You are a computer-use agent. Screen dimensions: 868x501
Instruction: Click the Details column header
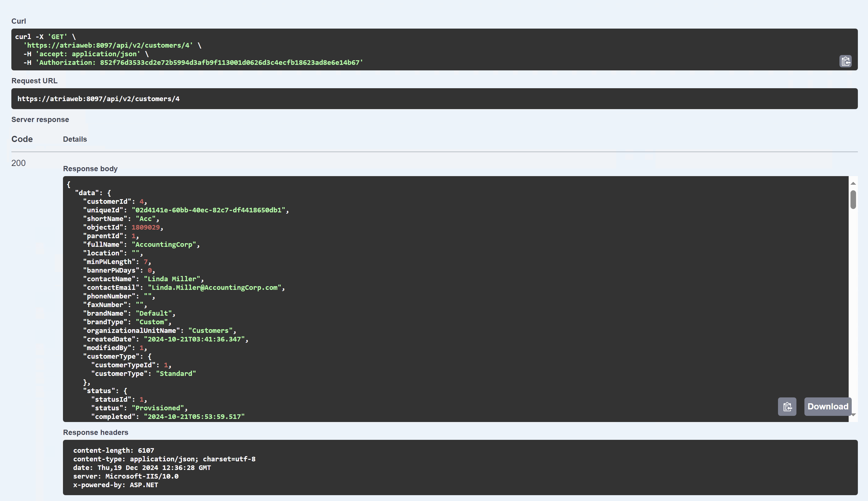pos(75,139)
